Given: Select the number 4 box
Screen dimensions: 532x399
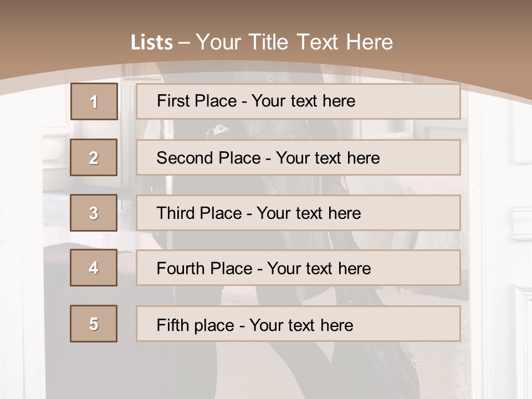Looking at the screenshot, I should point(94,268).
